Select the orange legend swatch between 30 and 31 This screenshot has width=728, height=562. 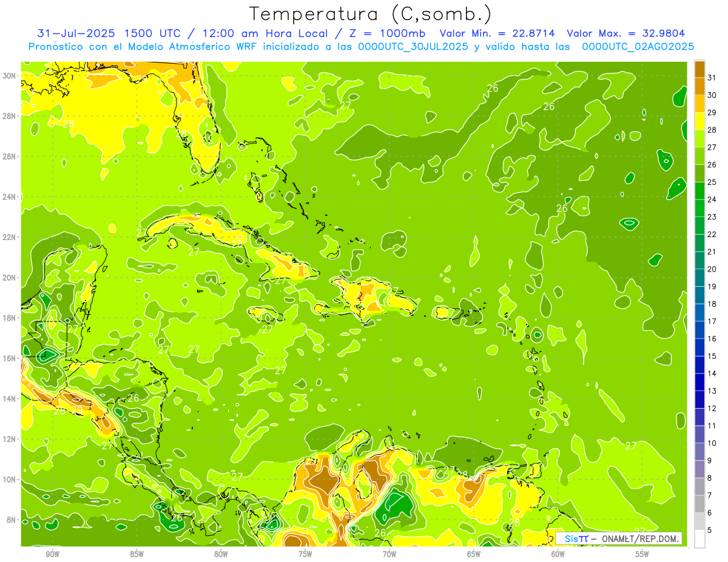699,86
